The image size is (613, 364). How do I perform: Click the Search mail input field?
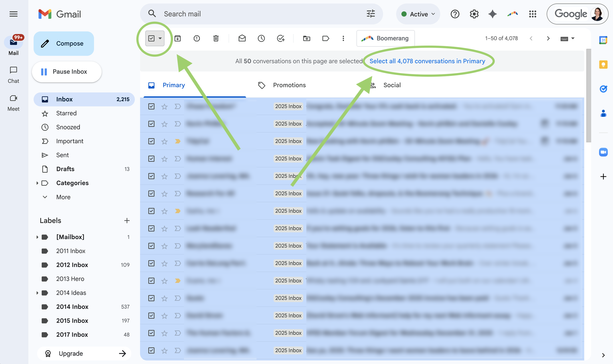tap(245, 14)
